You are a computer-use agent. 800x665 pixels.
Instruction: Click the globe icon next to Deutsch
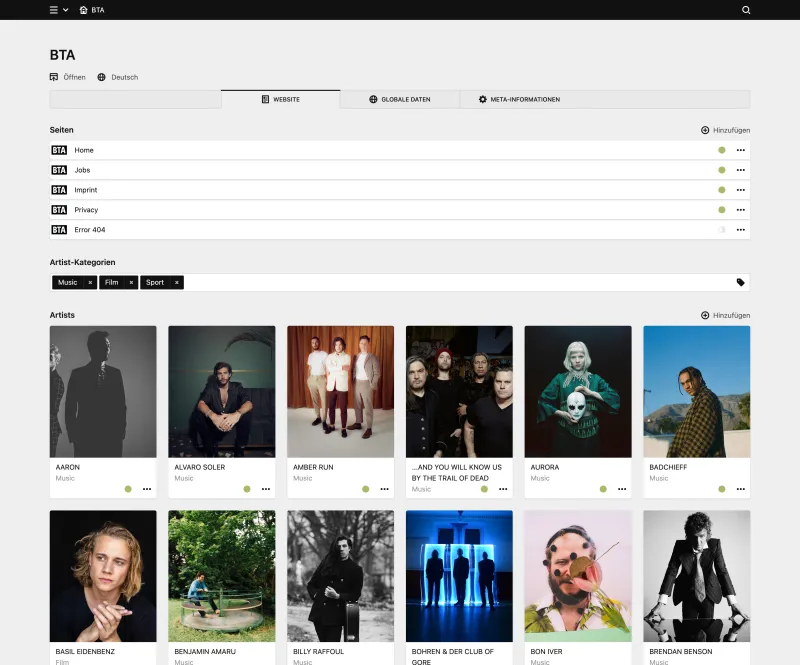pyautogui.click(x=101, y=77)
